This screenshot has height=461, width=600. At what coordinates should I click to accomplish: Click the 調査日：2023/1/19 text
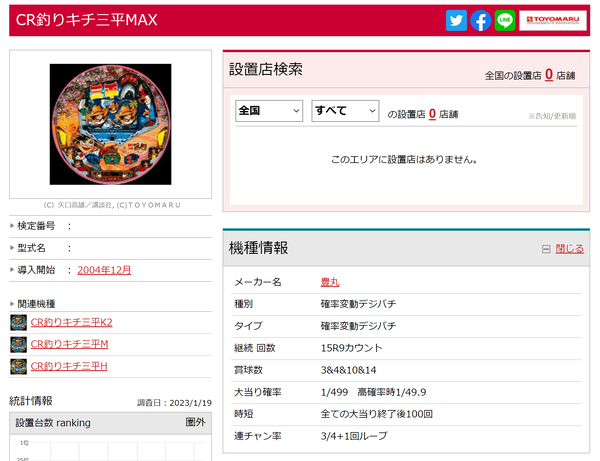174,403
